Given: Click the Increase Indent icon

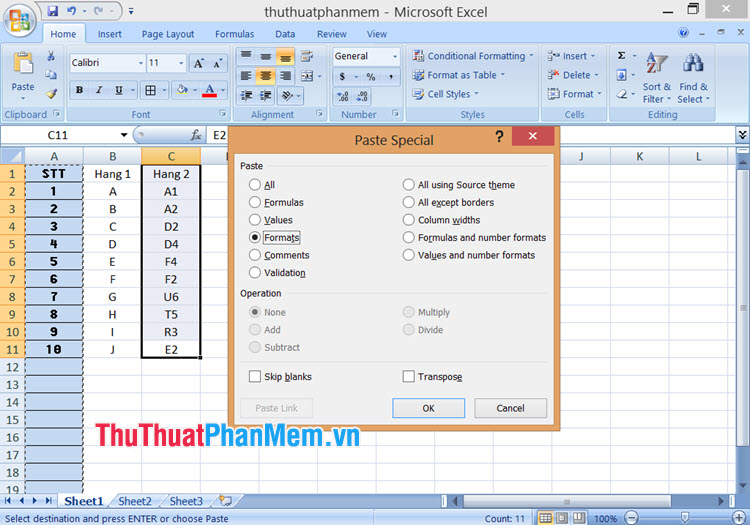Looking at the screenshot, I should pyautogui.click(x=265, y=96).
